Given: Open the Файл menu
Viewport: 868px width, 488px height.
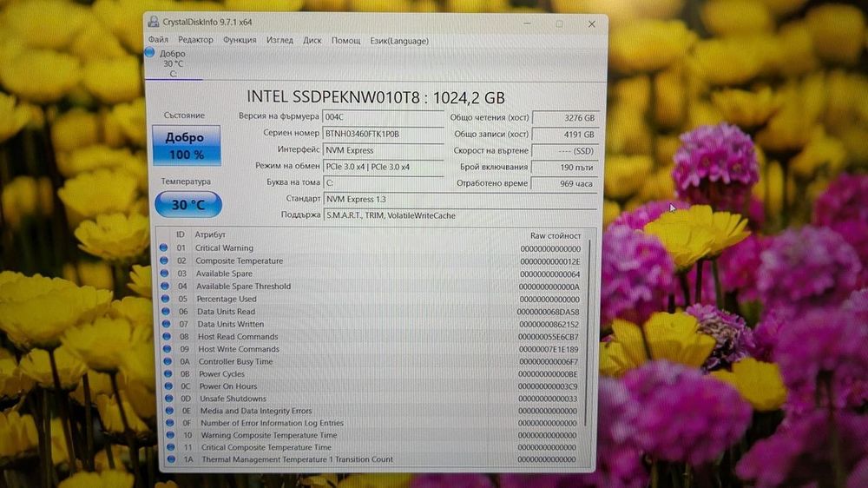Looking at the screenshot, I should pos(158,40).
